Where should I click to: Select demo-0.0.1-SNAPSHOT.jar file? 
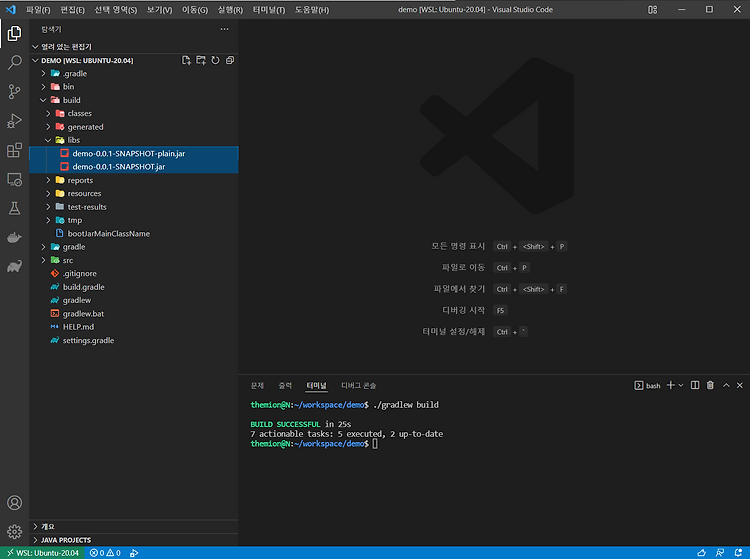tap(134, 167)
